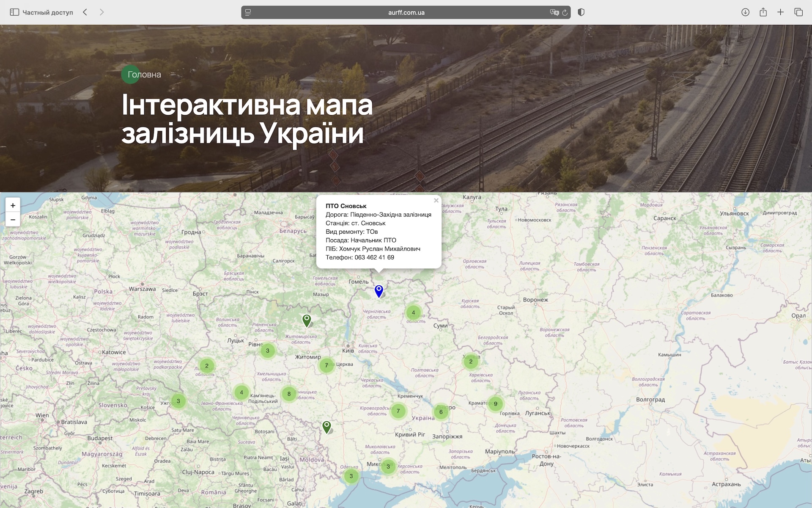Open a new tab
The height and width of the screenshot is (508, 812).
(780, 12)
